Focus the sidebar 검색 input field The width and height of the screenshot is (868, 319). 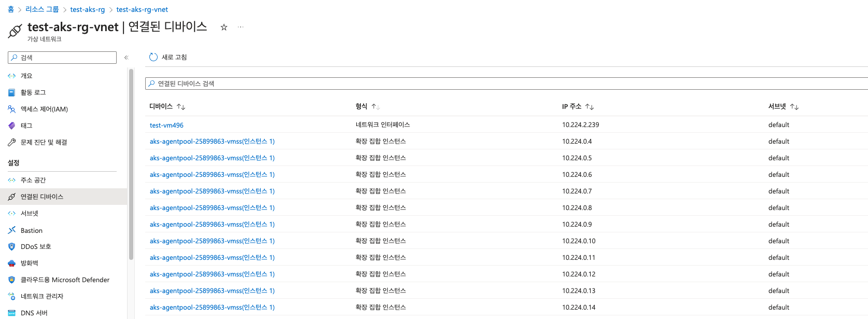click(x=62, y=58)
